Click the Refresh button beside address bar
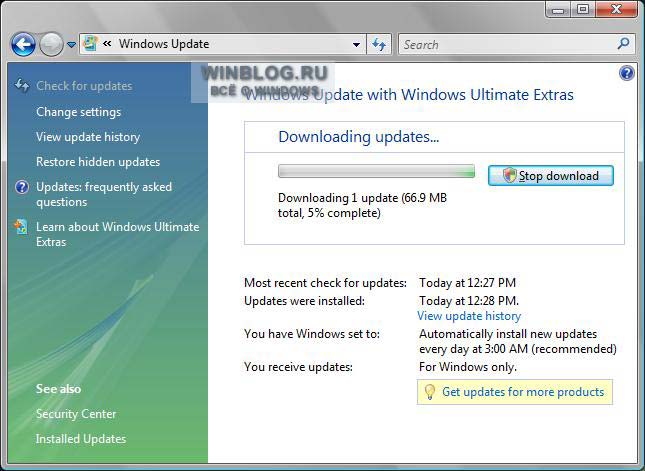 point(379,44)
